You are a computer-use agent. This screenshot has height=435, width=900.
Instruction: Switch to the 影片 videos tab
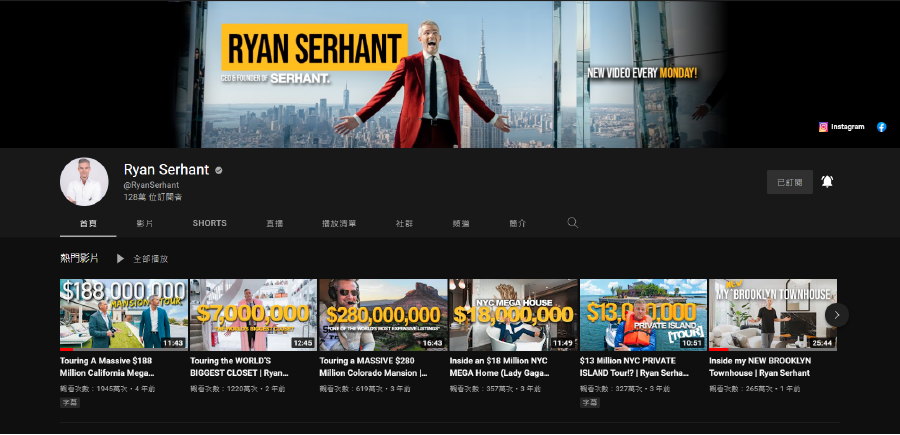tap(145, 223)
